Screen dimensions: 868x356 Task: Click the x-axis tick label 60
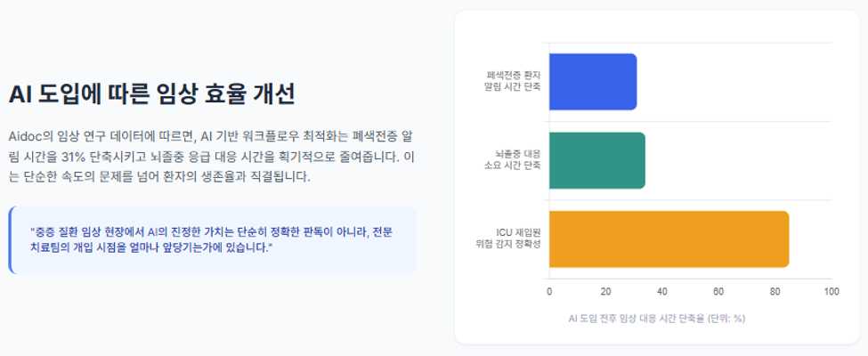click(718, 292)
